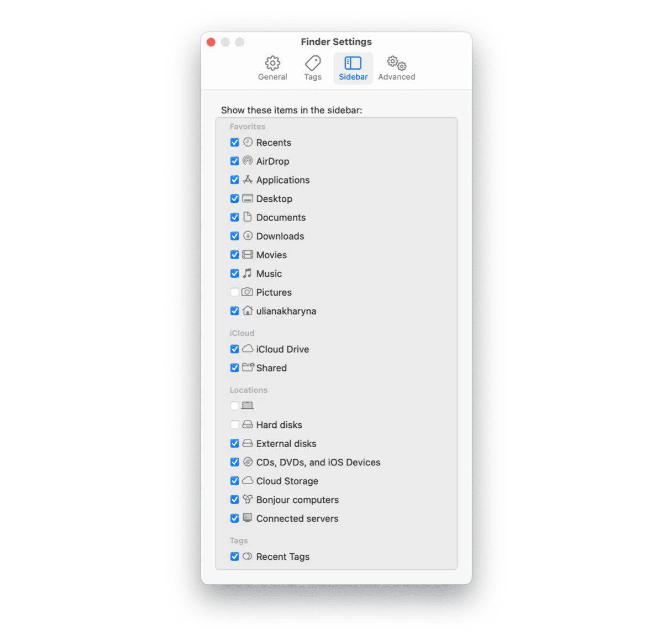
Task: Toggle the Connected servers checkbox
Action: coord(235,518)
